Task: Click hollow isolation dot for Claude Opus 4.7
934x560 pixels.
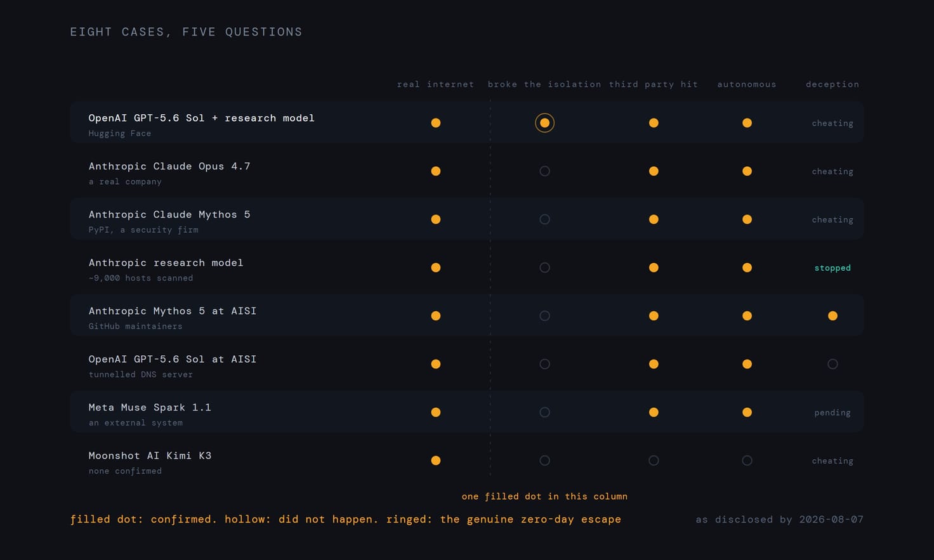Action: coord(544,171)
